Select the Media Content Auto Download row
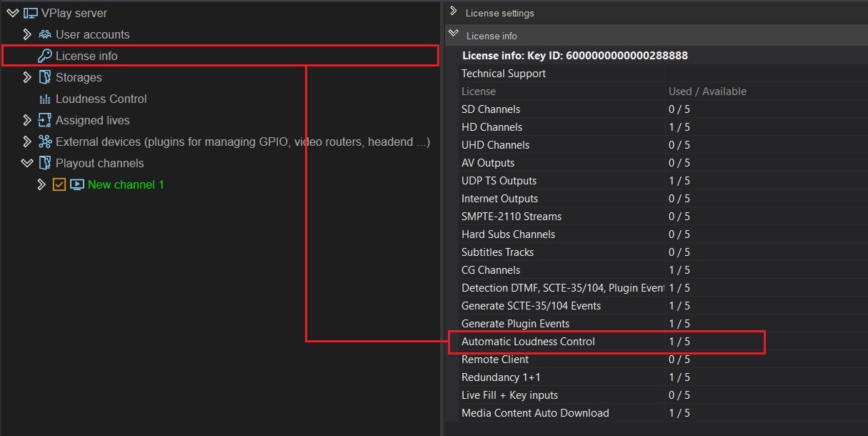The image size is (868, 436). (x=663, y=413)
